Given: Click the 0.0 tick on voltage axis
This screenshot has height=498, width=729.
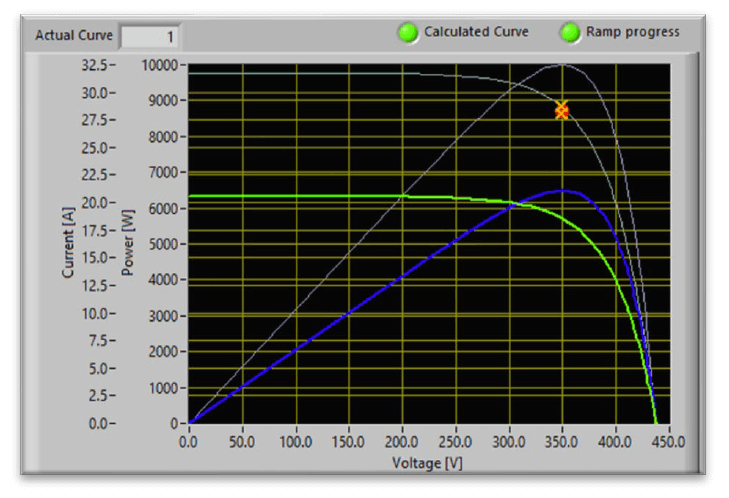Looking at the screenshot, I should click(x=189, y=440).
